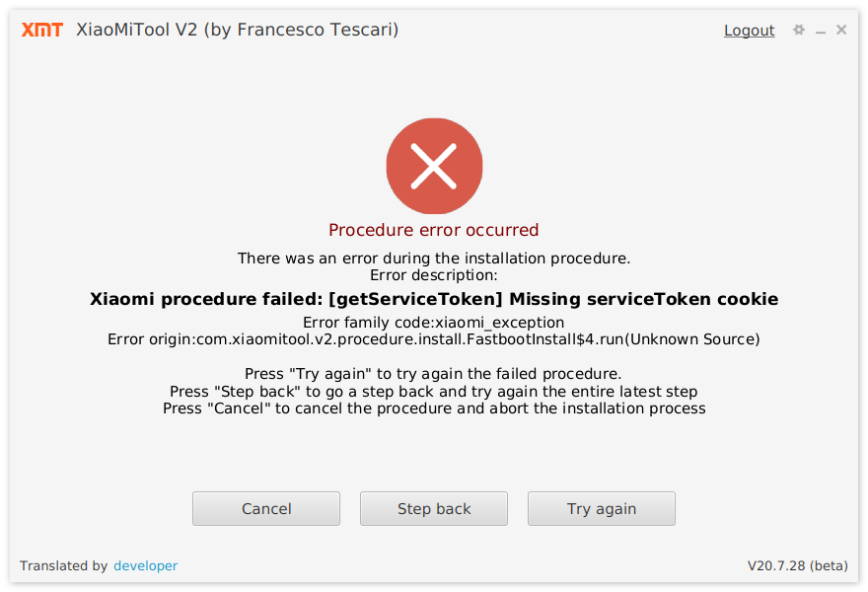Click the "Error description:" label
Viewport: 868px width, 592px height.
(x=434, y=275)
